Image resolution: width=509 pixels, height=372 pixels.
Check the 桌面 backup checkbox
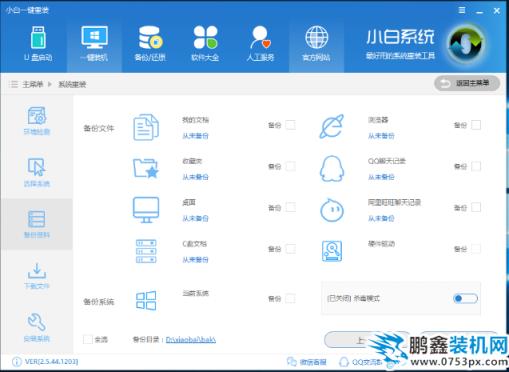tap(290, 208)
